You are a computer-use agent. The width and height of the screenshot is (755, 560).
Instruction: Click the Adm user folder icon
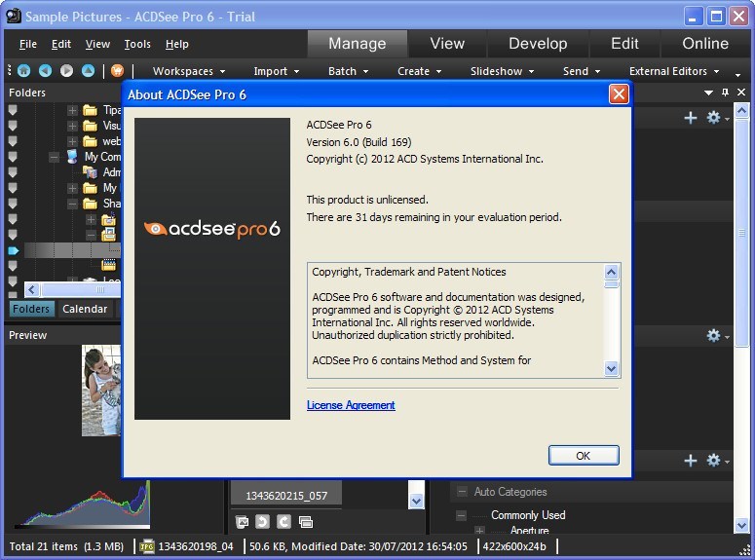click(90, 172)
